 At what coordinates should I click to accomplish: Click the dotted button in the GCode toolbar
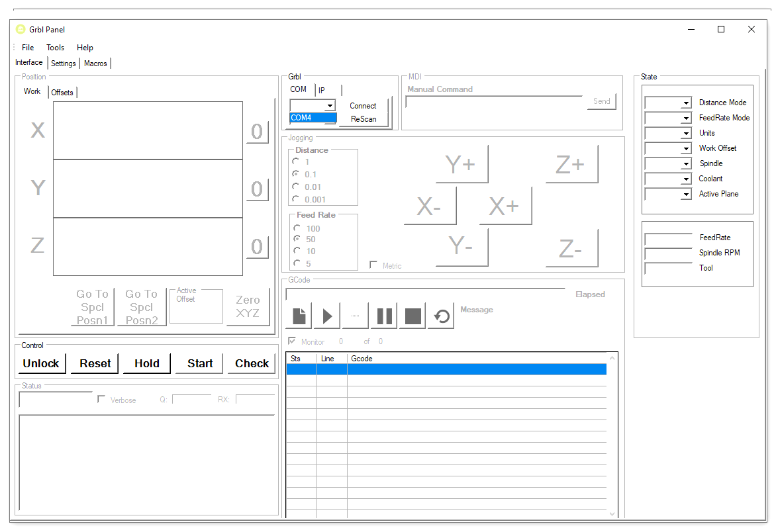tap(356, 316)
